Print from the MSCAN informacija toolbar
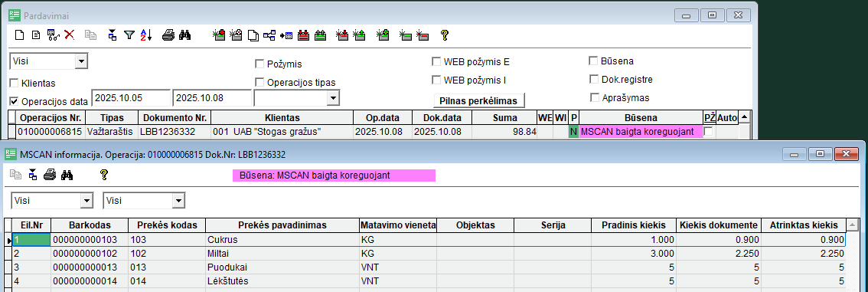 tap(50, 175)
